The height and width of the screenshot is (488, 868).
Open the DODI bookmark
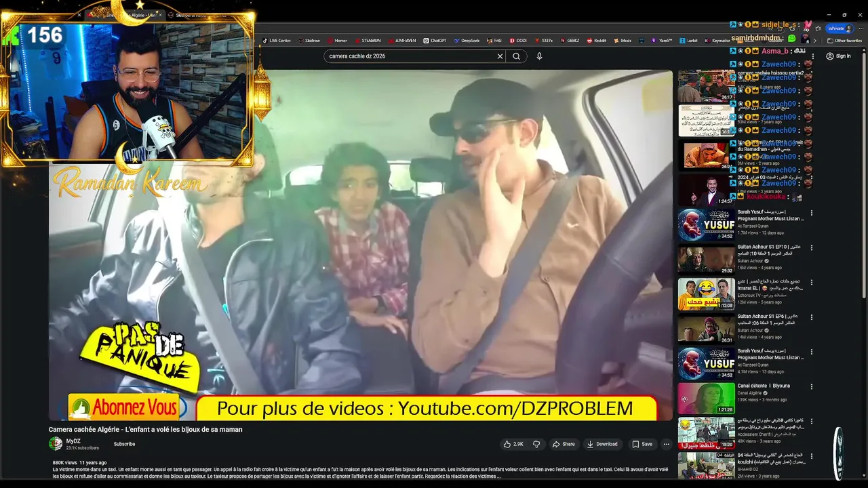pyautogui.click(x=518, y=41)
